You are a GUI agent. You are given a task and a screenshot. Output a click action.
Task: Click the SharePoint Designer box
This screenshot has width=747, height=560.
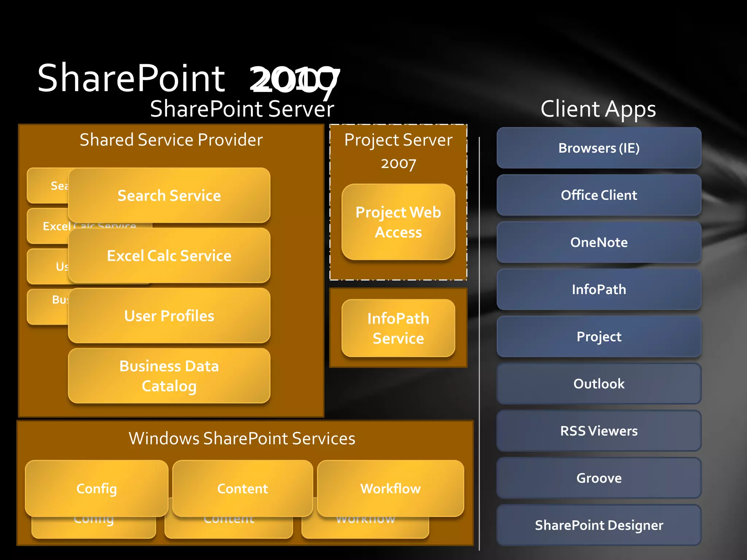tap(599, 525)
